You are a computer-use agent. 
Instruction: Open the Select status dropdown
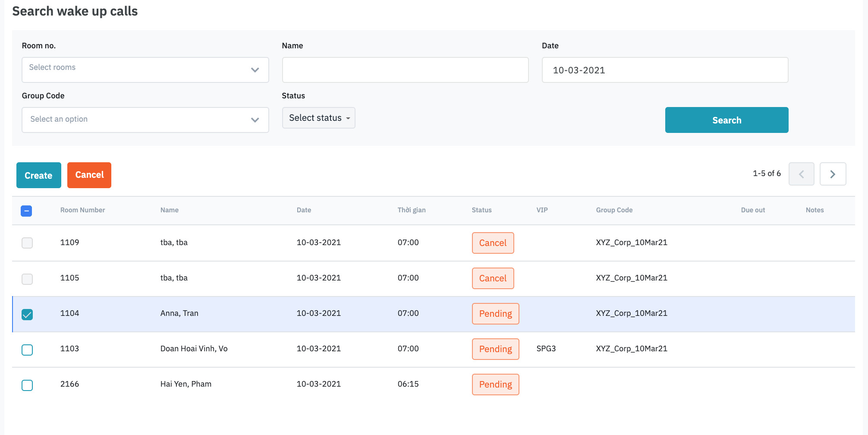[318, 118]
